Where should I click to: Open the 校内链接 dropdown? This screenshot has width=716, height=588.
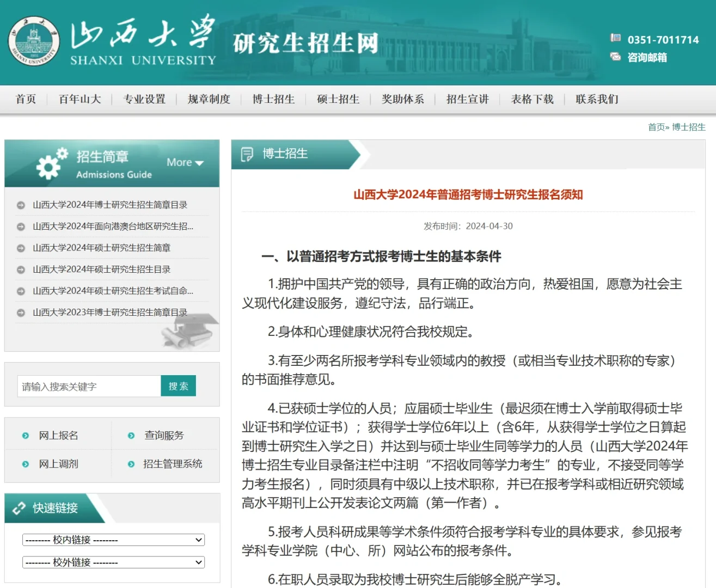pos(113,540)
